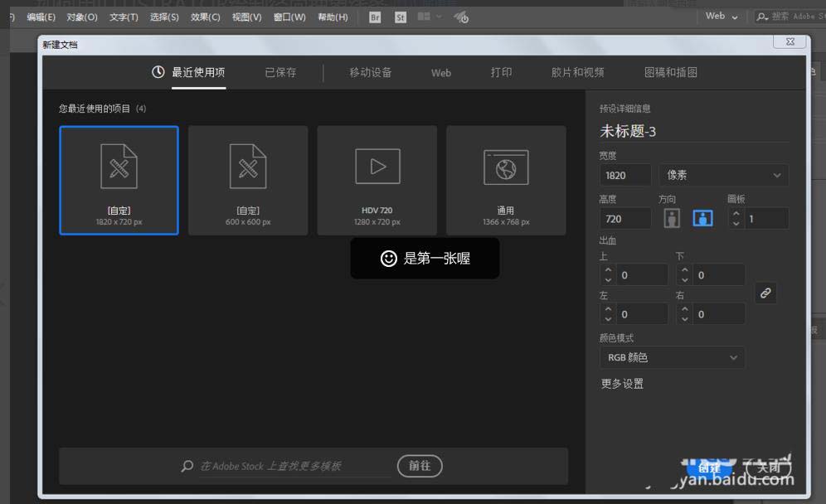Click the 创建 button to create document

coord(707,468)
